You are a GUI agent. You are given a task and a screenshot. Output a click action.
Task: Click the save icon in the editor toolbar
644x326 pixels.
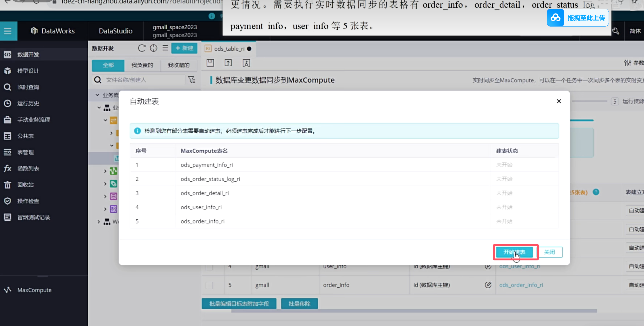(x=210, y=63)
